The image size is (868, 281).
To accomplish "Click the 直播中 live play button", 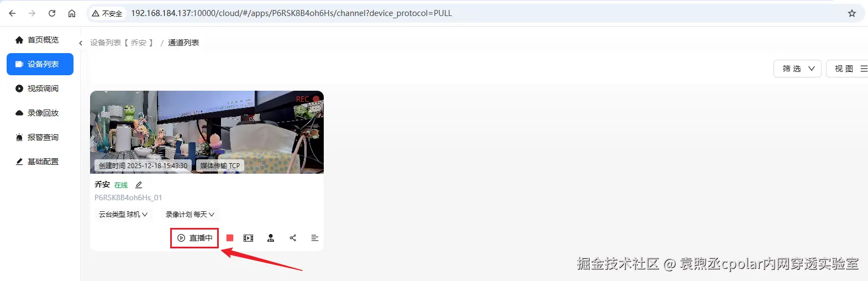I will 194,238.
